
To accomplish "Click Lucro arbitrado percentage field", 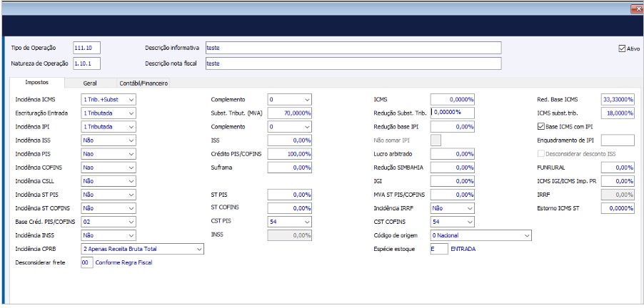I will (453, 154).
